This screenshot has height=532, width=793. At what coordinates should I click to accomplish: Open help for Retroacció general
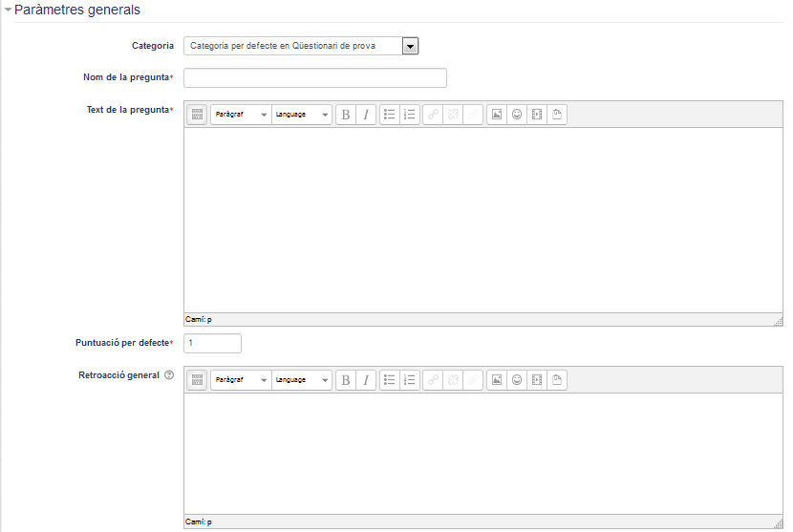[169, 374]
